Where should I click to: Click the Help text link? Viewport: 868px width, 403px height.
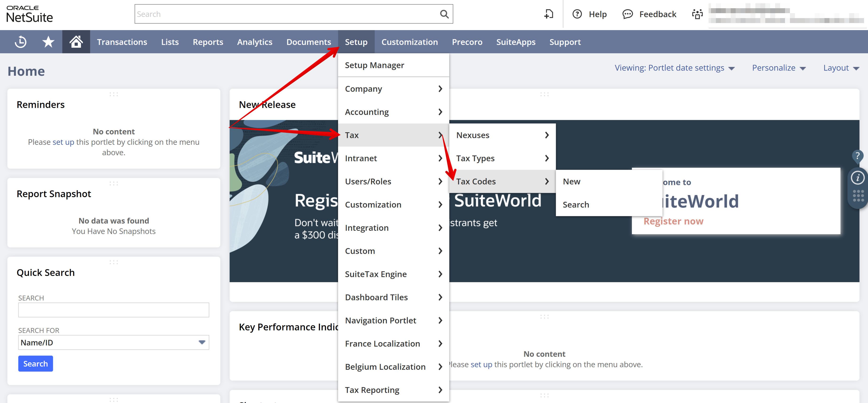(x=597, y=14)
